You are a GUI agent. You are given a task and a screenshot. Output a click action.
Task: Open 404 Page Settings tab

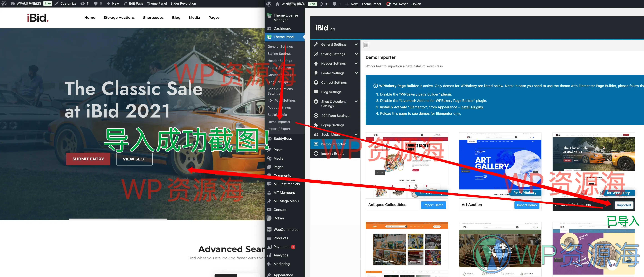click(x=335, y=115)
